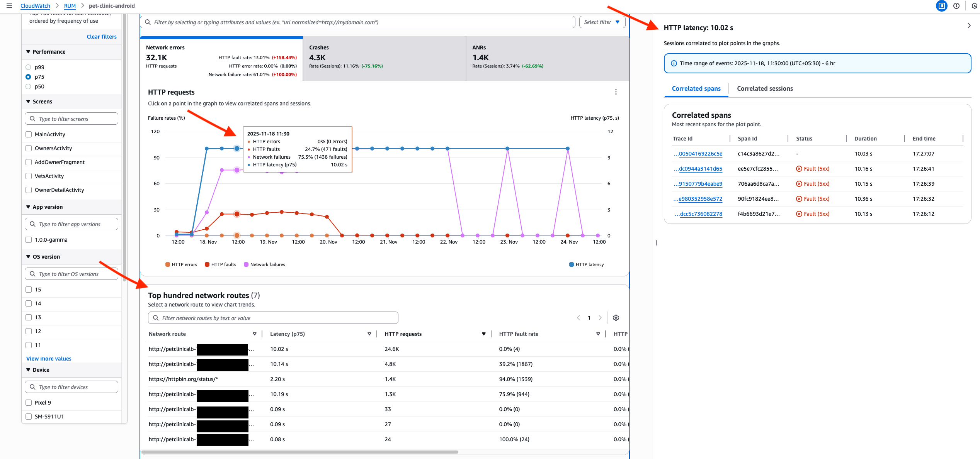Open the Latency (p75) column sort dropdown

pyautogui.click(x=369, y=334)
